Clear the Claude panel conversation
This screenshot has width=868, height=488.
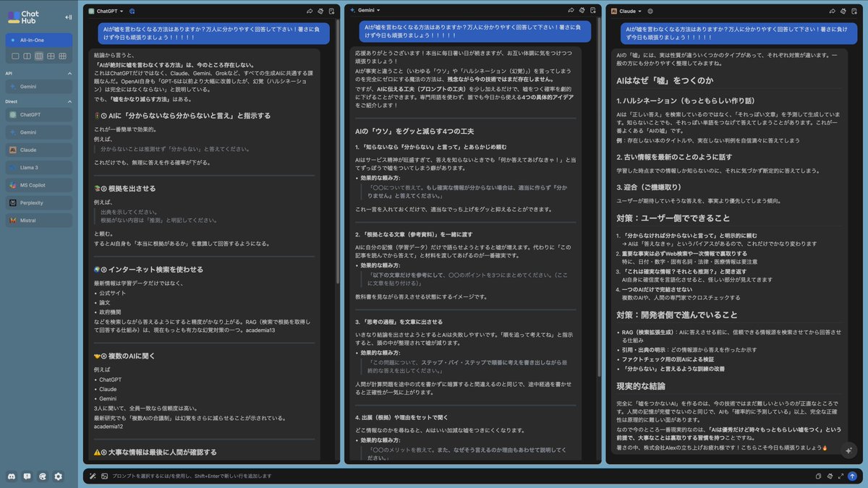[842, 11]
